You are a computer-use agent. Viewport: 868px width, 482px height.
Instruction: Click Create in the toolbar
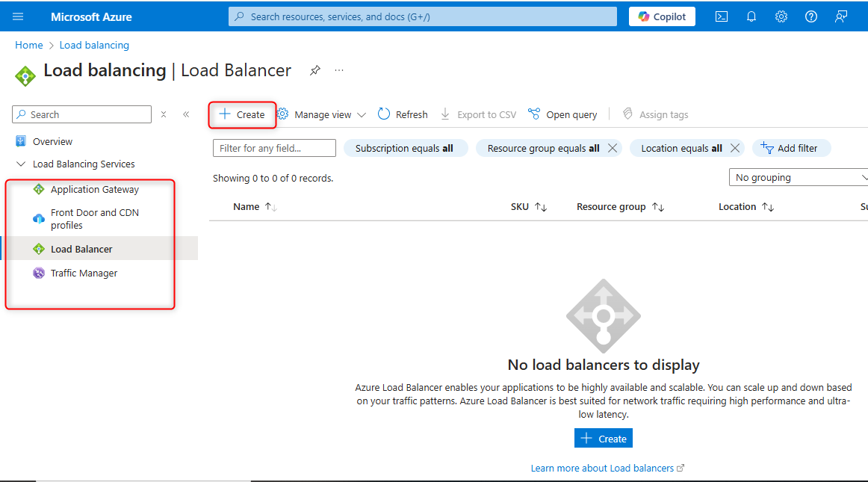pyautogui.click(x=242, y=114)
